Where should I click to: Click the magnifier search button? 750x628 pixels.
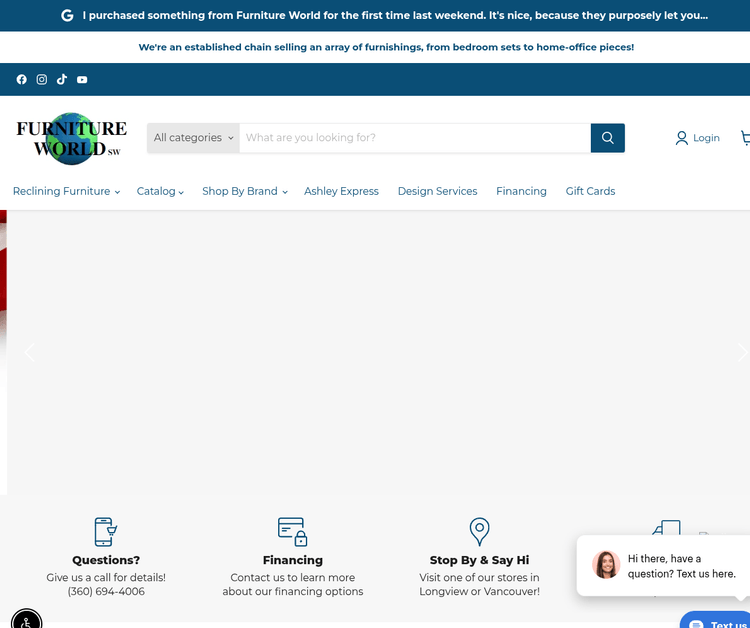click(x=607, y=138)
